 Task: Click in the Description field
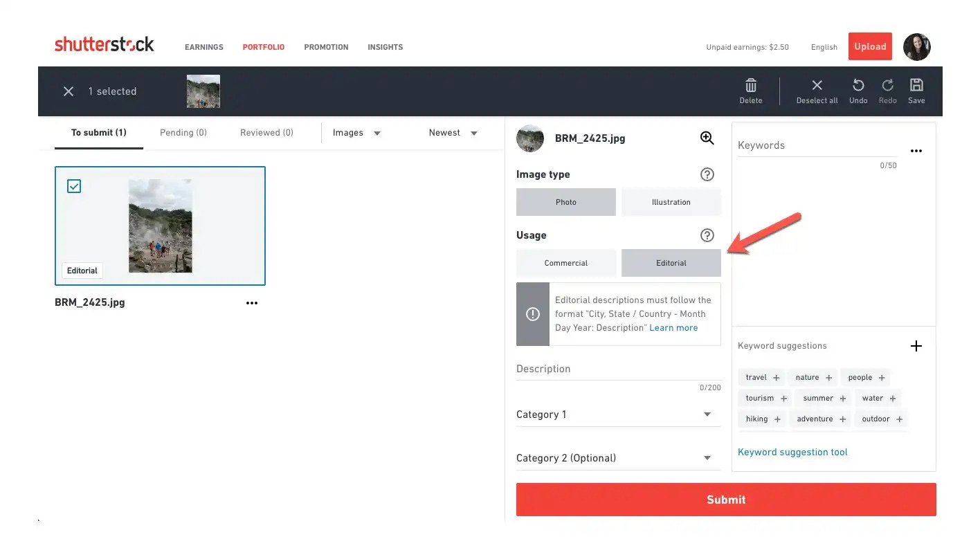(x=618, y=369)
